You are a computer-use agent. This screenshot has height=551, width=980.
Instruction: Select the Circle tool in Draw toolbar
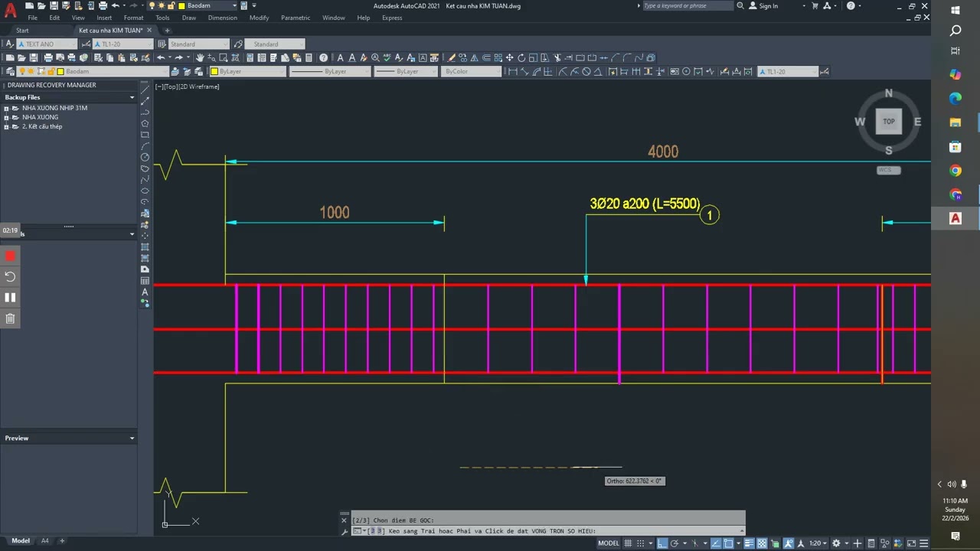(x=145, y=157)
